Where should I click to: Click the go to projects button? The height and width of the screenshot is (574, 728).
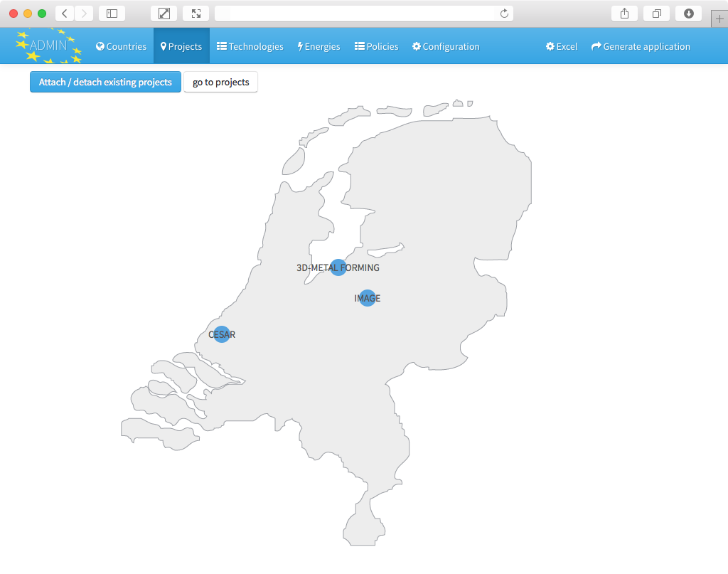(220, 83)
